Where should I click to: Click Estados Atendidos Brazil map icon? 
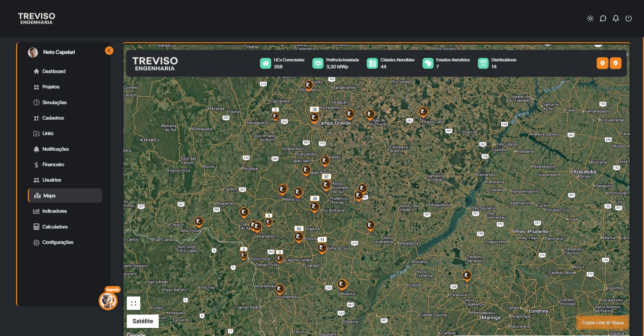point(428,63)
